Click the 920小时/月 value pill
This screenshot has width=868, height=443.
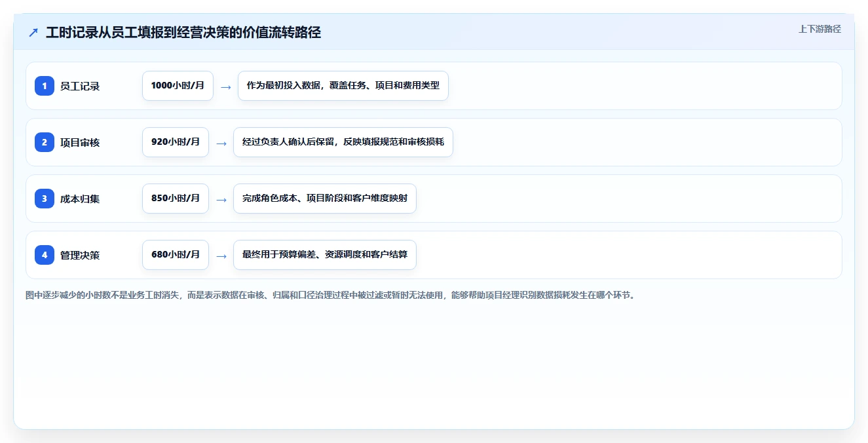point(176,142)
